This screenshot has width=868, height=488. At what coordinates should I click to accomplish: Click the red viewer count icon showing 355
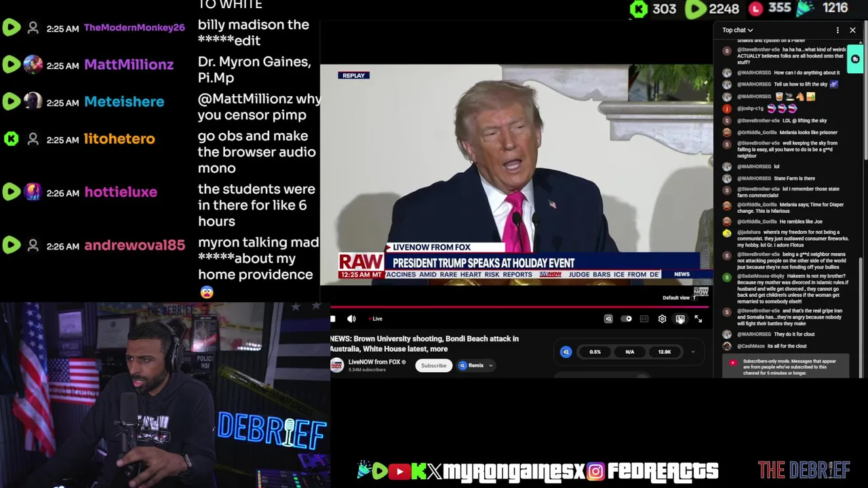click(x=755, y=9)
